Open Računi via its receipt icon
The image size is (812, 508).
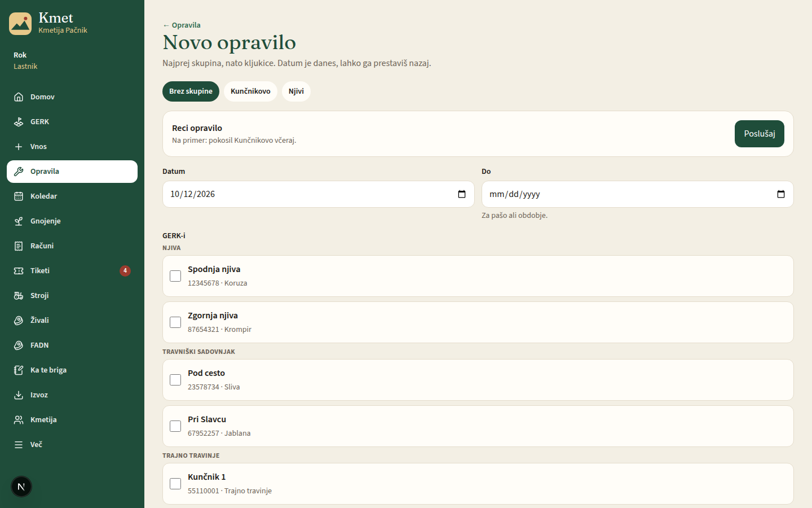pyautogui.click(x=19, y=246)
